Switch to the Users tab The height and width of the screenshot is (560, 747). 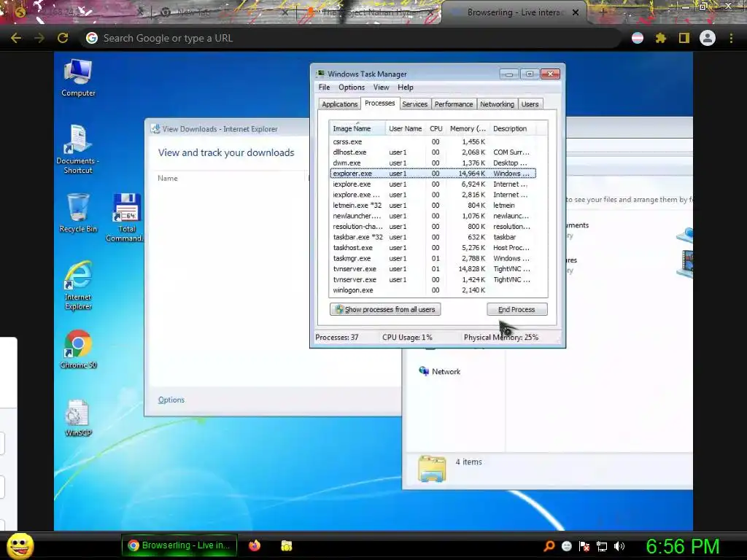tap(530, 104)
